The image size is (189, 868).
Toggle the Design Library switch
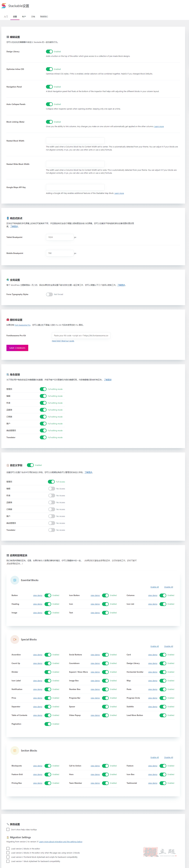coord(49,52)
